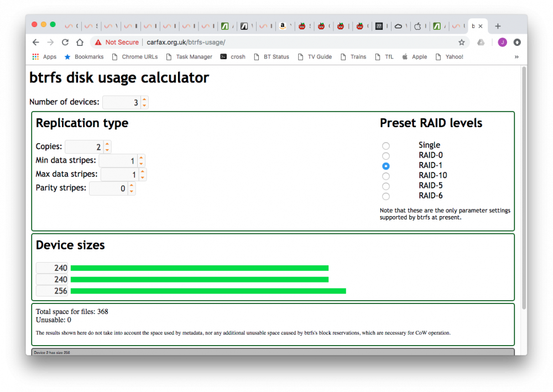Image resolution: width=553 pixels, height=392 pixels.
Task: Click the Number of devices field
Action: coord(122,102)
